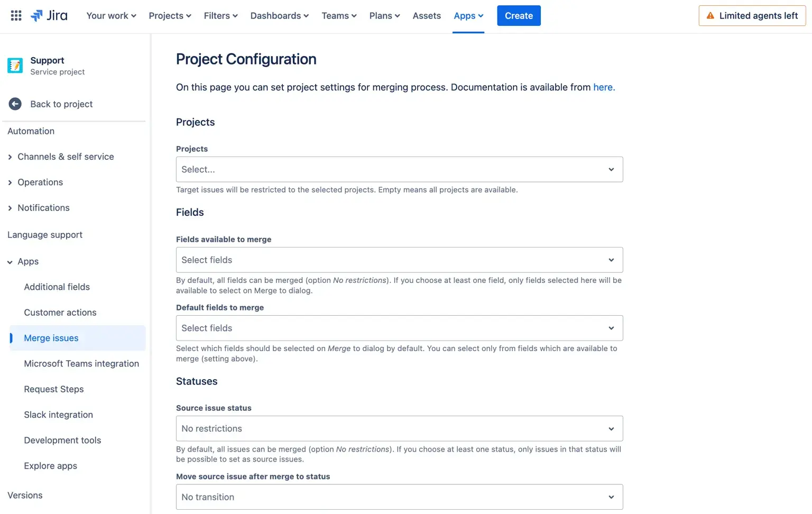The image size is (812, 514).
Task: Collapse the Apps section in sidebar
Action: 10,262
